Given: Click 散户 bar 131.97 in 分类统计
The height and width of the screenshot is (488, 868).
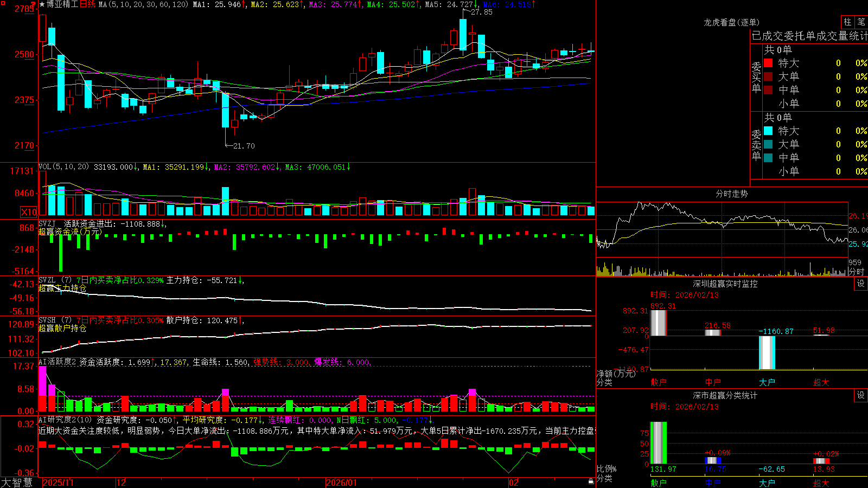Looking at the screenshot, I should pos(659,443).
